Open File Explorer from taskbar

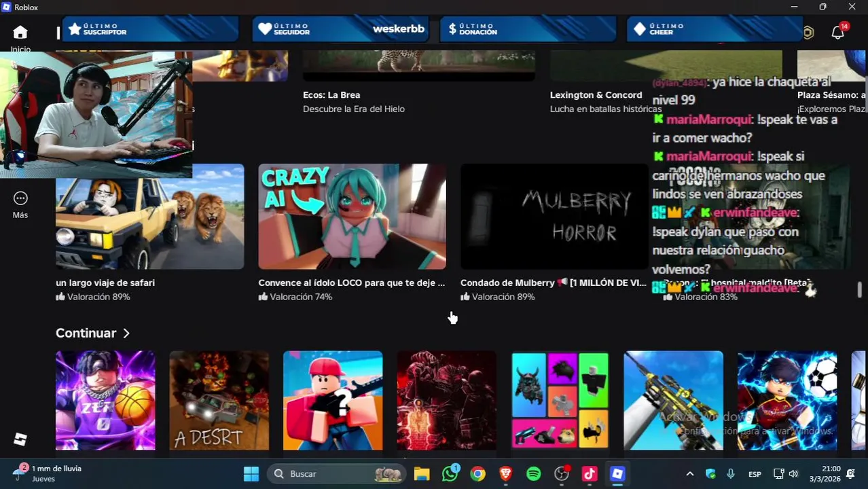pyautogui.click(x=422, y=474)
